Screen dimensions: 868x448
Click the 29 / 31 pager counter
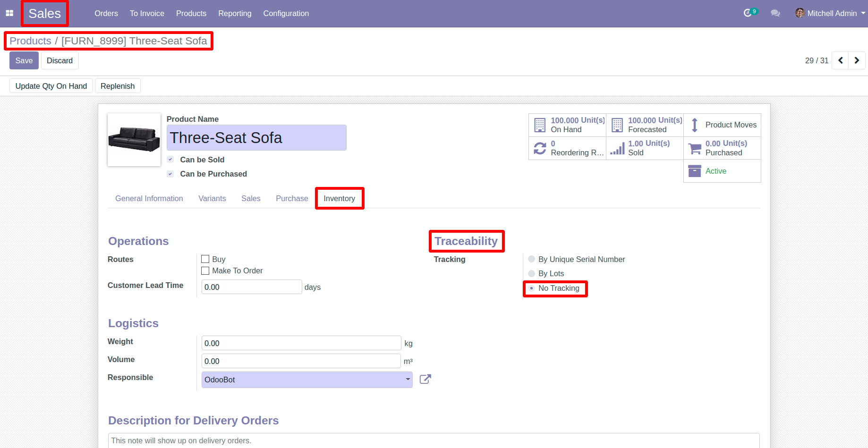[817, 60]
